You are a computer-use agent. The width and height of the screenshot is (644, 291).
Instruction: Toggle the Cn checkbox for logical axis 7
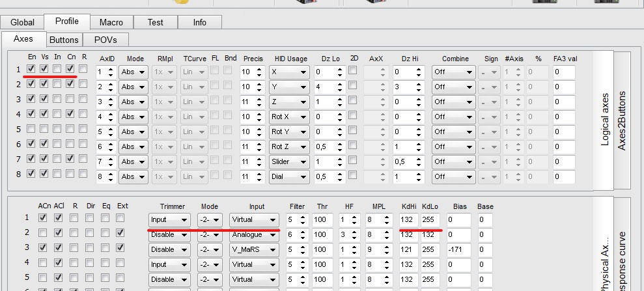pyautogui.click(x=70, y=158)
